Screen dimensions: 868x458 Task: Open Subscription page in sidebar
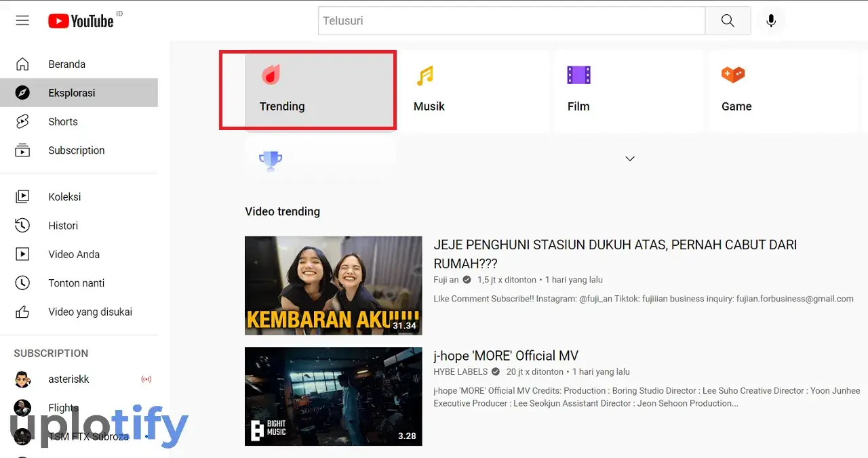(79, 150)
